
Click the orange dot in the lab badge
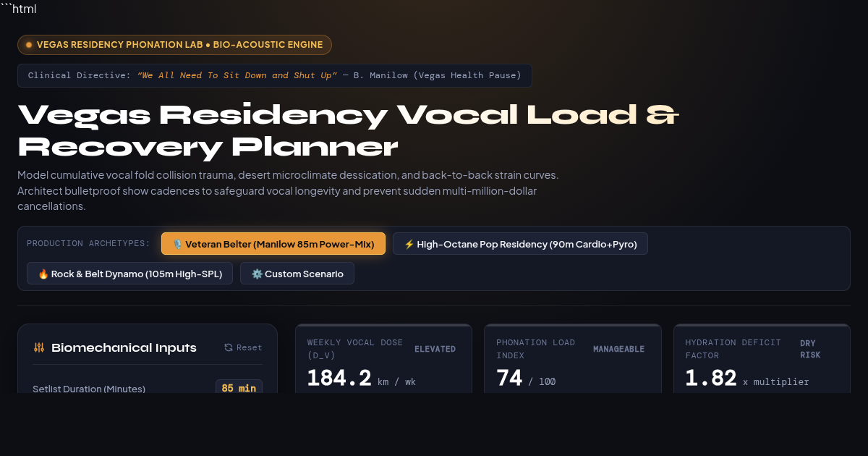click(x=29, y=45)
